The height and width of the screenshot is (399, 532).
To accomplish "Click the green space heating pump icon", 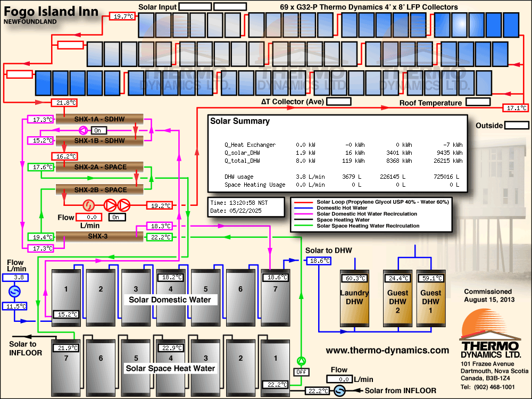I will click(301, 361).
